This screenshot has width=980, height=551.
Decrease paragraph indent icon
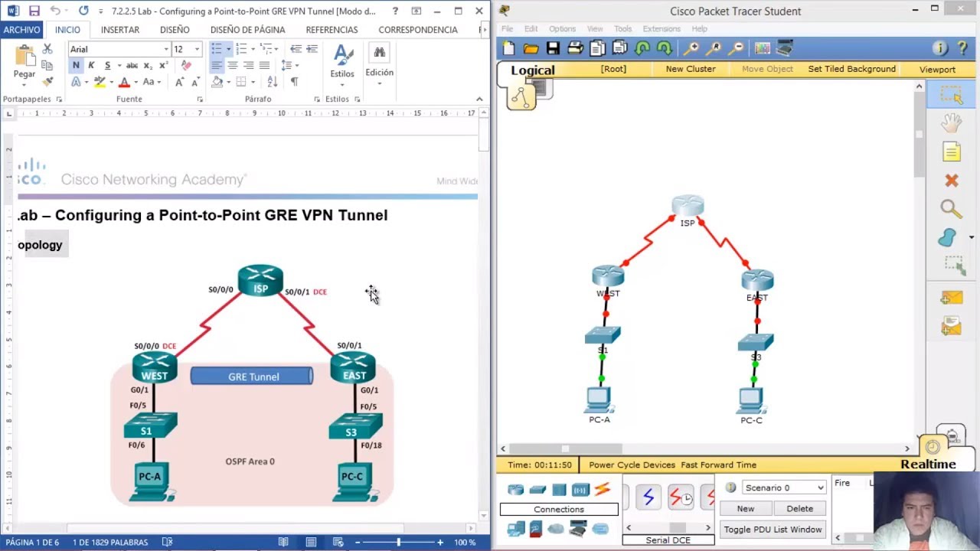pos(296,49)
